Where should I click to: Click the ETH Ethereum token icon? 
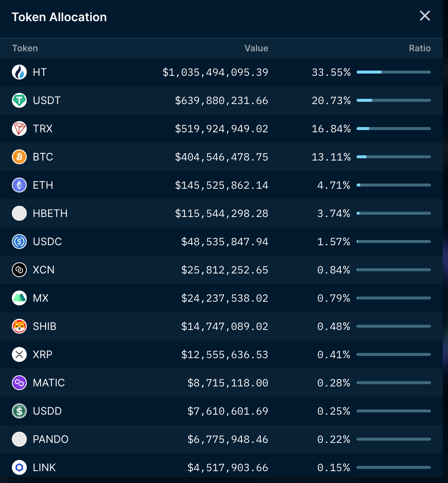pos(19,185)
